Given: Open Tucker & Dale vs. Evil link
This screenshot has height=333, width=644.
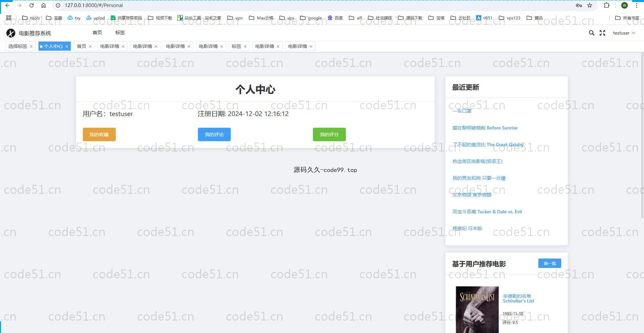Looking at the screenshot, I should pos(487,212).
